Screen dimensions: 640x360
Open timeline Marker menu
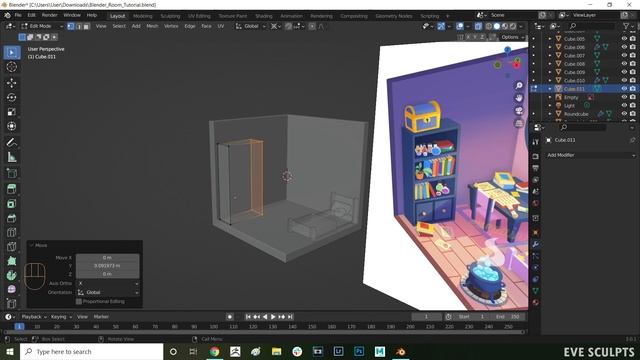point(101,317)
